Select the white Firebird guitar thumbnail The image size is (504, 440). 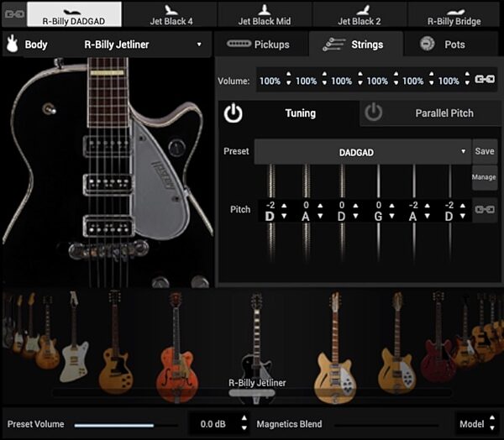point(74,337)
